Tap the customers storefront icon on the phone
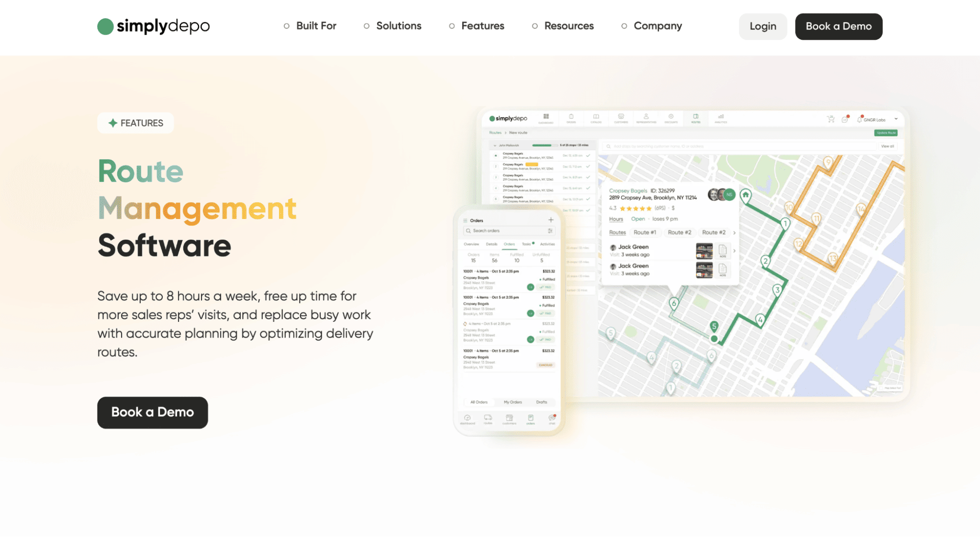The width and height of the screenshot is (980, 537). coord(509,418)
